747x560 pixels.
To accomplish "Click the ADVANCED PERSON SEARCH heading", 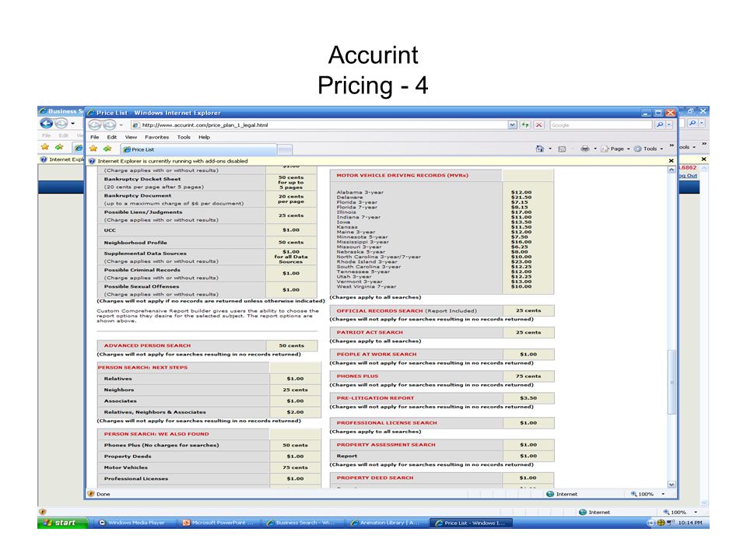I will [147, 345].
